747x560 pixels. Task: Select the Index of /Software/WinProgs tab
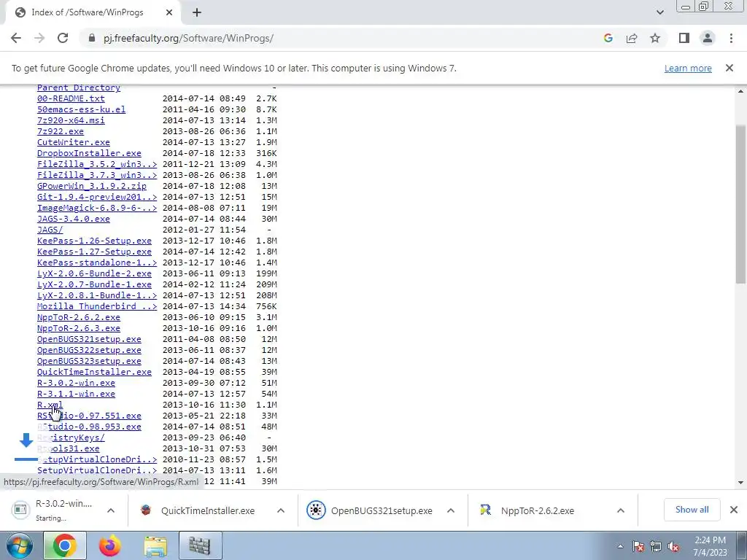[x=93, y=12]
